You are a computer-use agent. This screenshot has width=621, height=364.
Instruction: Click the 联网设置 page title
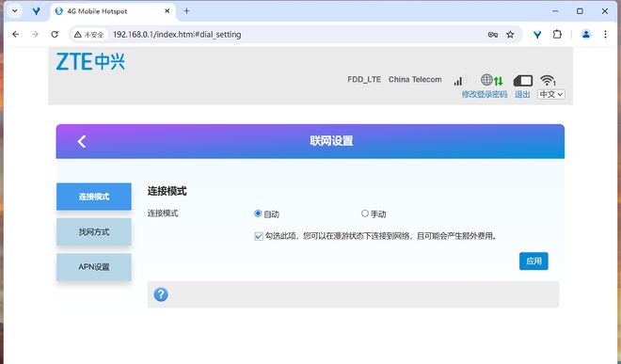pyautogui.click(x=331, y=141)
